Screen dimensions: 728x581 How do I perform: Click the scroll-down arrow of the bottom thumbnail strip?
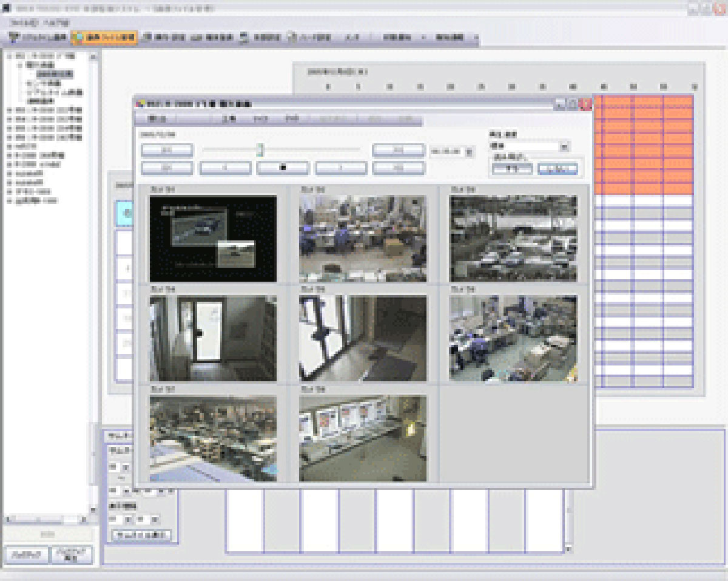[x=568, y=549]
